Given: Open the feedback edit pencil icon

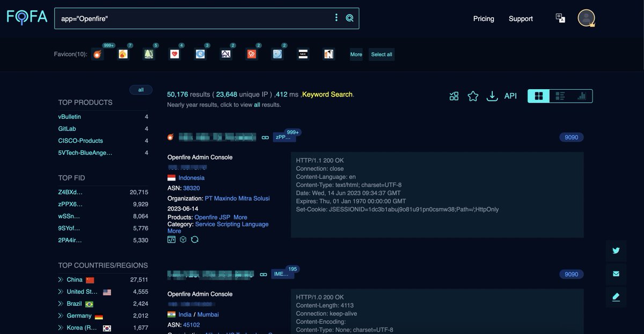Looking at the screenshot, I should click(x=616, y=296).
